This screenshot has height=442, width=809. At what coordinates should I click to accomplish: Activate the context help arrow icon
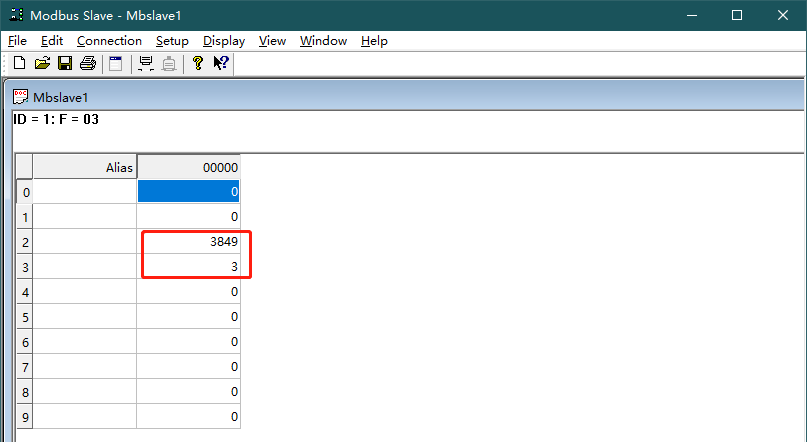[x=221, y=63]
